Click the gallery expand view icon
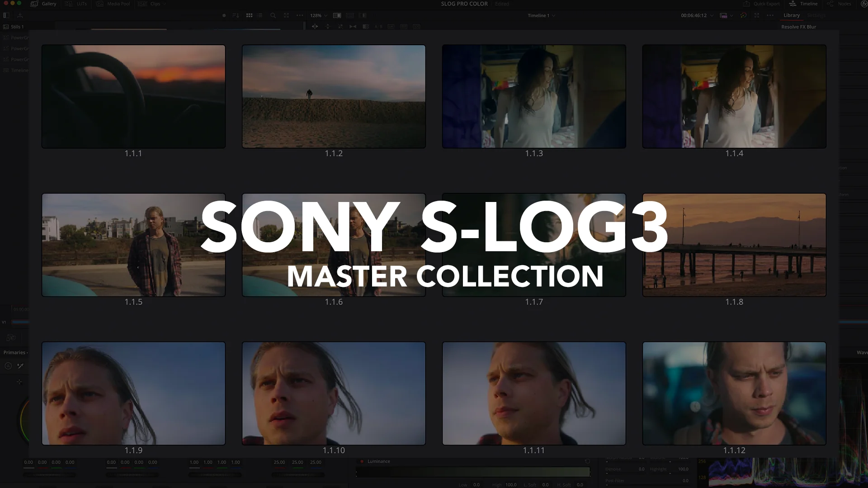 pos(286,15)
